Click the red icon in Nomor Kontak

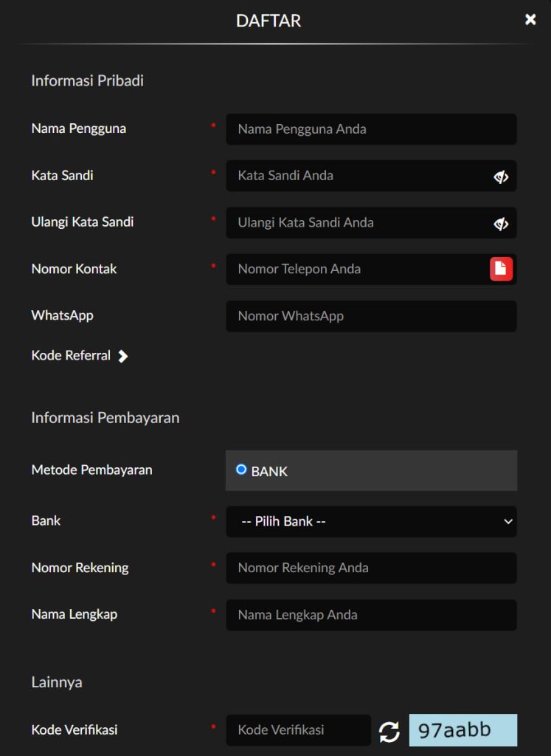501,269
